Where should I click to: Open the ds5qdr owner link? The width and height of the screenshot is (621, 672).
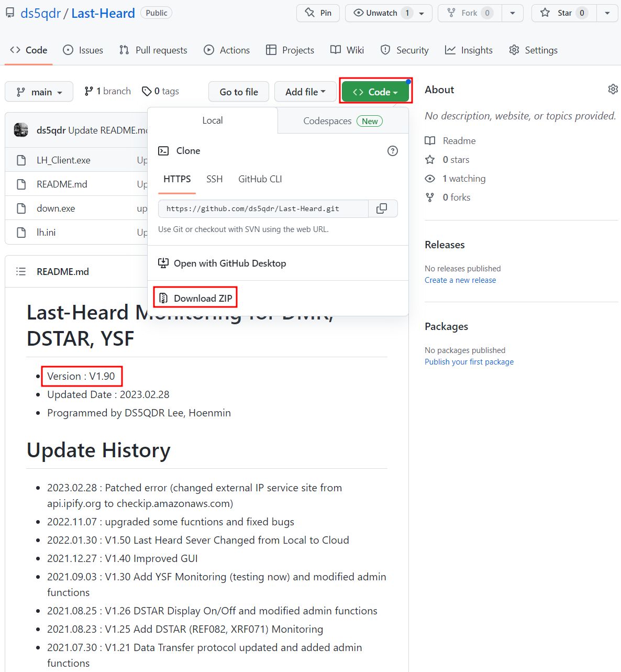tap(40, 13)
